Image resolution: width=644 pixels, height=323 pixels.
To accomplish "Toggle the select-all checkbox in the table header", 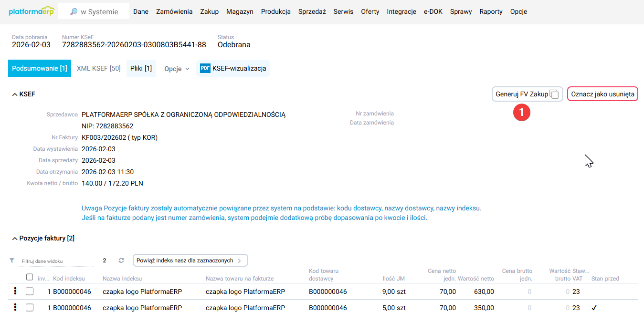I will click(30, 277).
